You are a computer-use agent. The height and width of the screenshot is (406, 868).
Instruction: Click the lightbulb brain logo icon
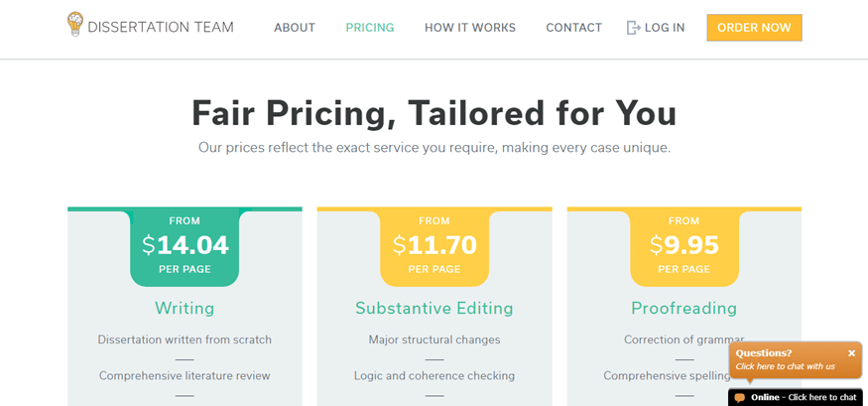[75, 25]
